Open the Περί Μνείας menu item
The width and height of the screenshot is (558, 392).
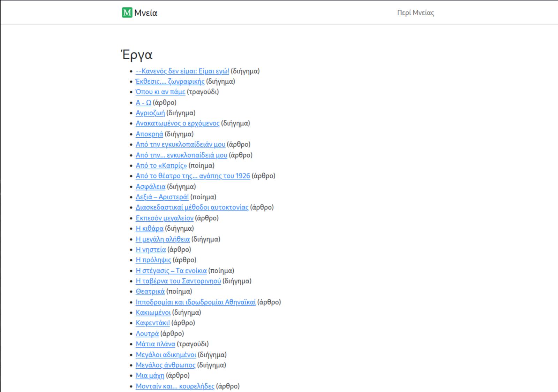click(415, 13)
